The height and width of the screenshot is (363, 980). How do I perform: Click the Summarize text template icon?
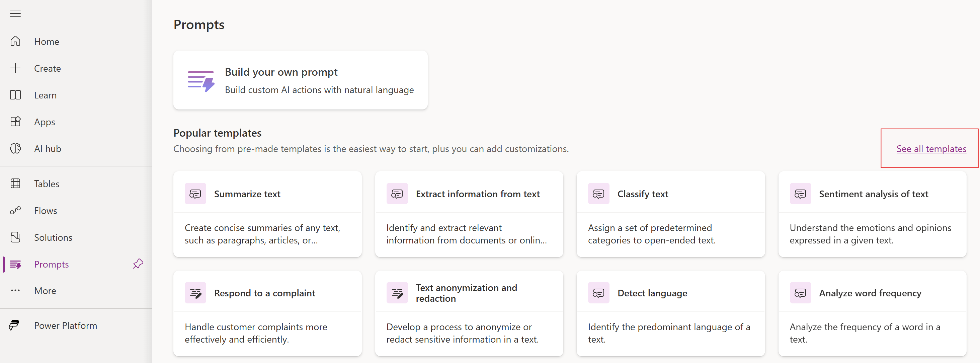coord(195,194)
